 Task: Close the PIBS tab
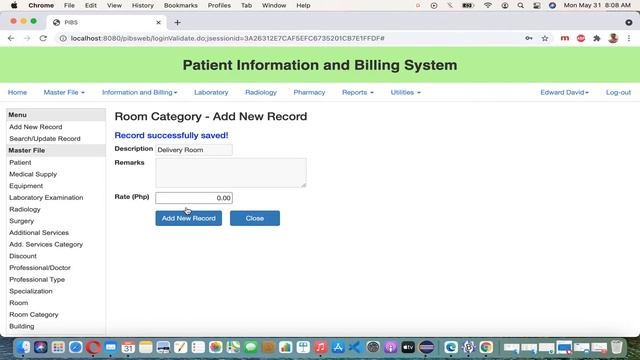click(158, 22)
